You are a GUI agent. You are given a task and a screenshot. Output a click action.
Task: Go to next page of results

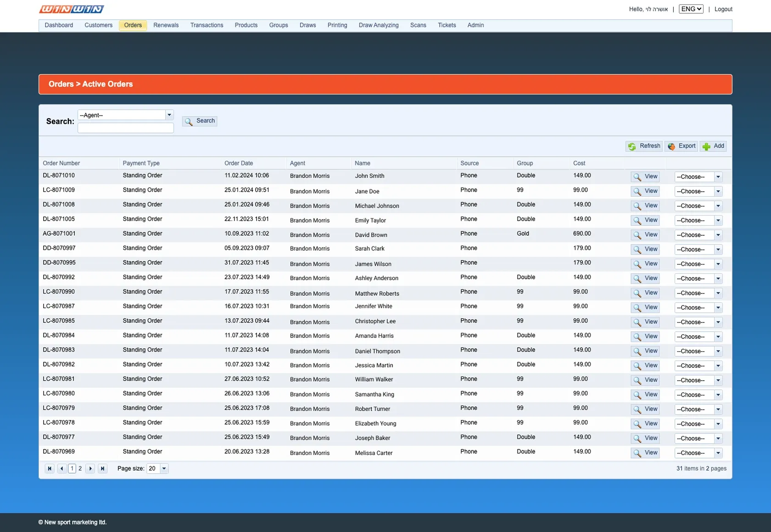point(90,468)
